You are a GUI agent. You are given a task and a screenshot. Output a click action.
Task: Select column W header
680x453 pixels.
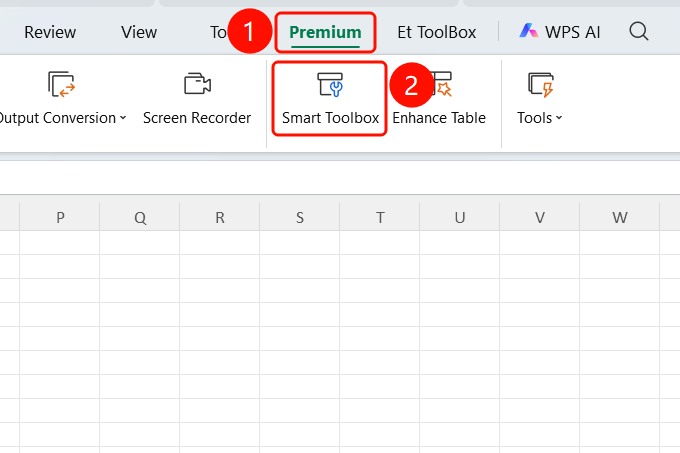tap(619, 217)
